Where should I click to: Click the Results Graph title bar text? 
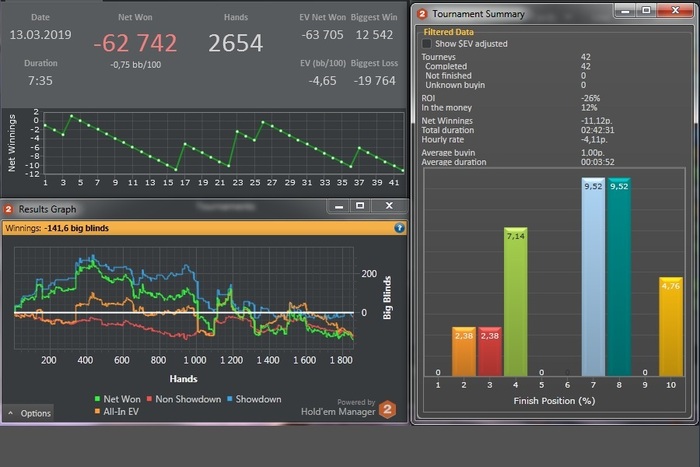tap(47, 209)
